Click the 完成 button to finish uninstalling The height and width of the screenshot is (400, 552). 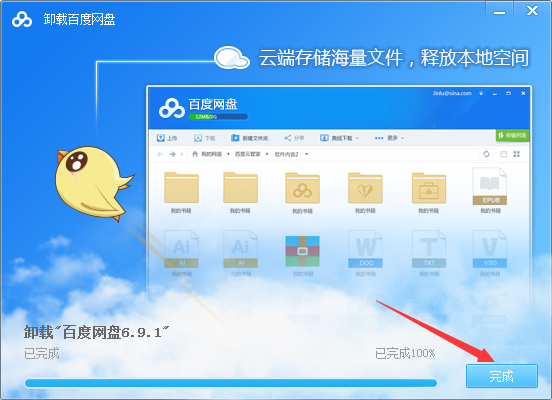[502, 376]
